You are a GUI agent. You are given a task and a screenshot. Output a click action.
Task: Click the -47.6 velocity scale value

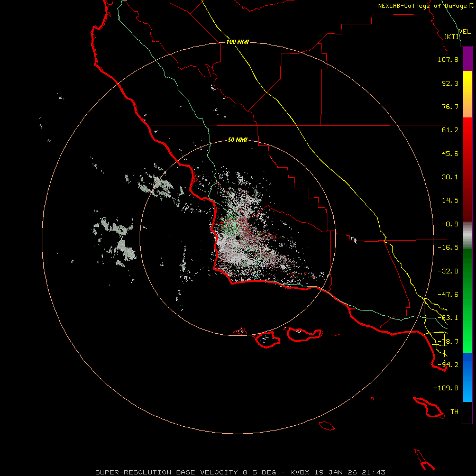pos(448,295)
